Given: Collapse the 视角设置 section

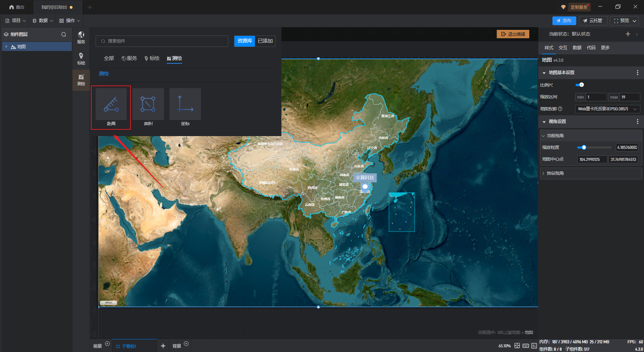Looking at the screenshot, I should (544, 122).
